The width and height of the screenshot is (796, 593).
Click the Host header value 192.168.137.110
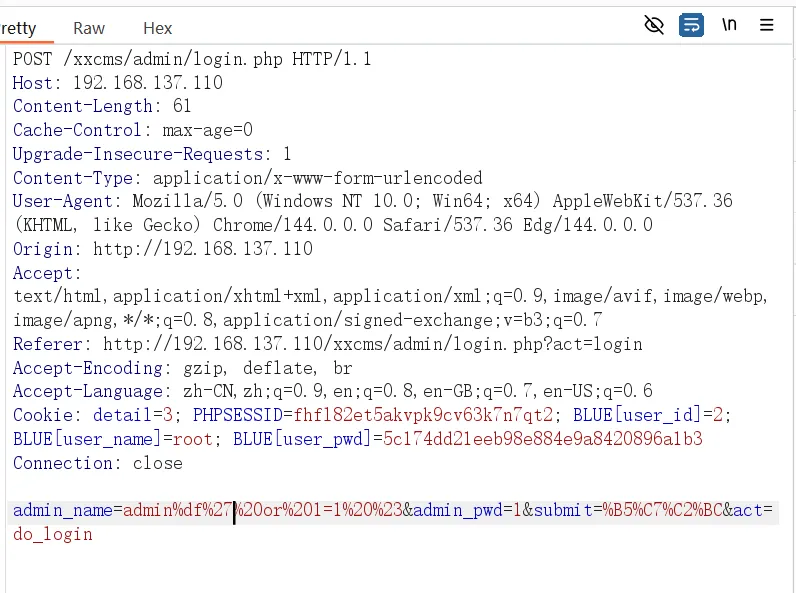(148, 82)
